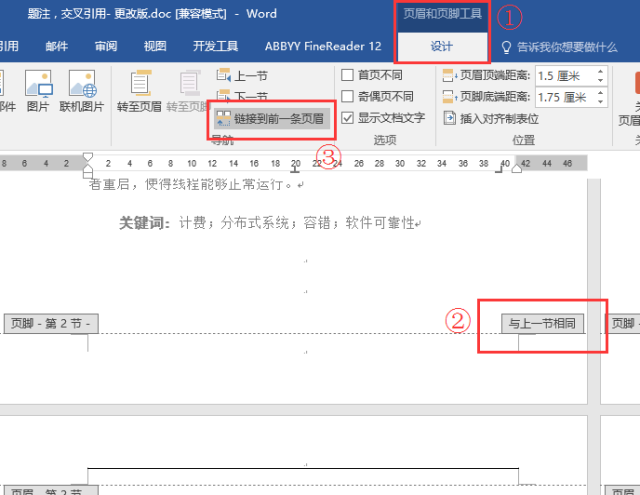Click the 链接到前一条页眉 icon
Viewport: 640px width, 495px height.
click(x=223, y=119)
